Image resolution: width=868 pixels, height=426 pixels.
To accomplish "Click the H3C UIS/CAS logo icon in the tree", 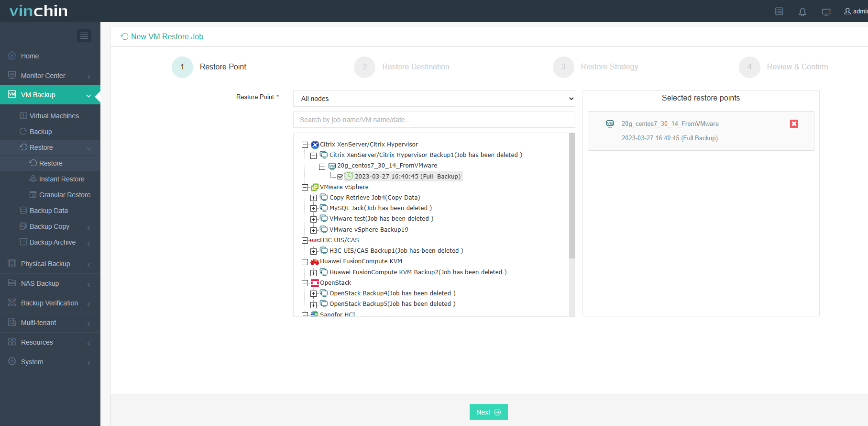I will [x=314, y=240].
